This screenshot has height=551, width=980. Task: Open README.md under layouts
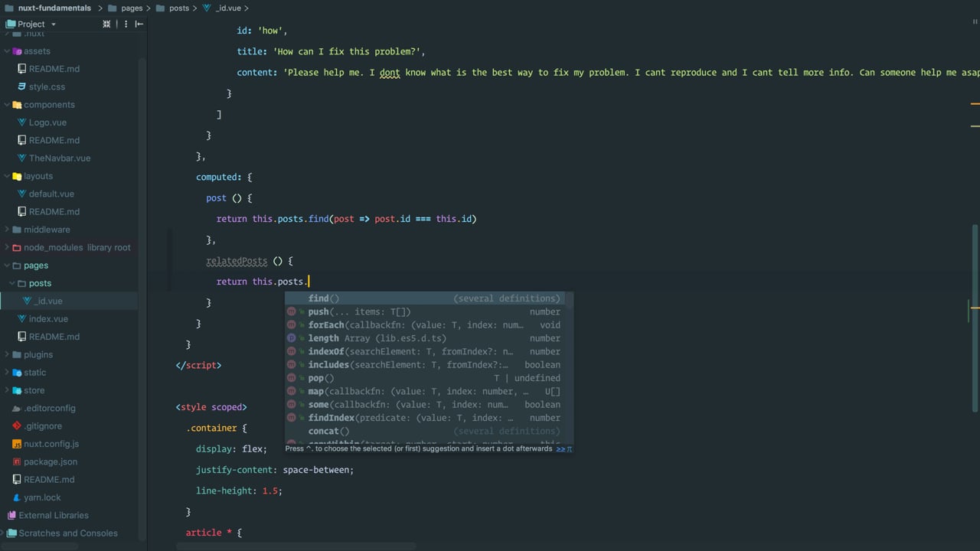[x=54, y=212]
